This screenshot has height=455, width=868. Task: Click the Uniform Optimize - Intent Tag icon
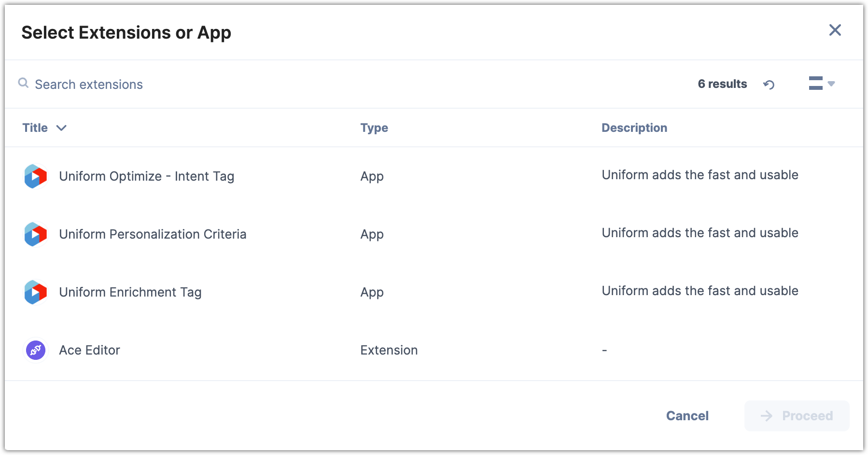tap(35, 176)
